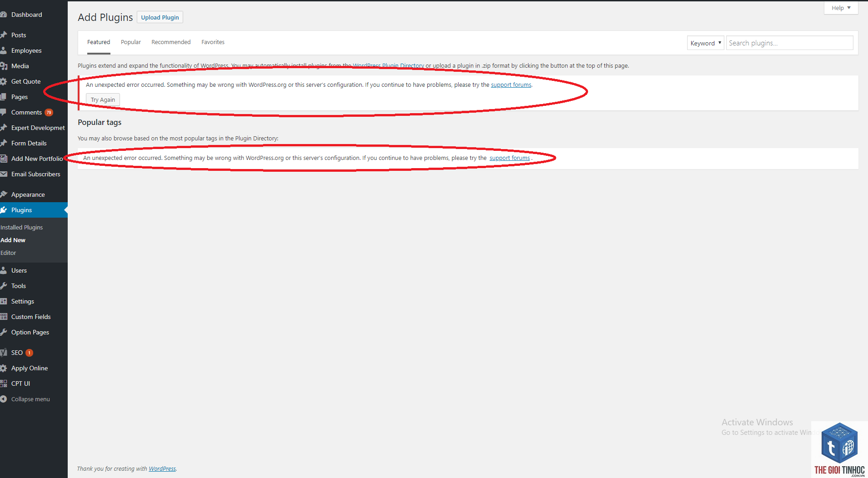Click the Pages document icon

point(3,97)
